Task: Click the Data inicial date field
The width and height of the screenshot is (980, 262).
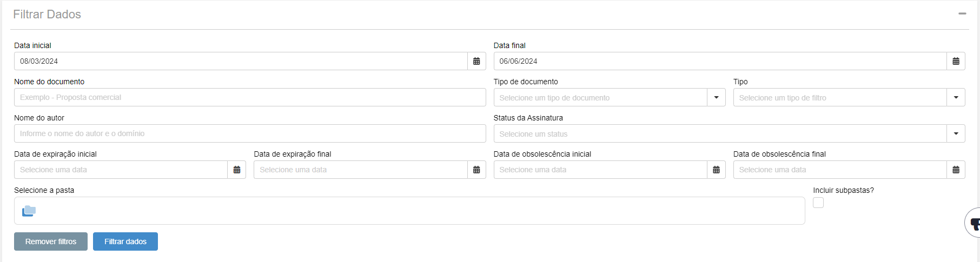Action: [x=241, y=61]
